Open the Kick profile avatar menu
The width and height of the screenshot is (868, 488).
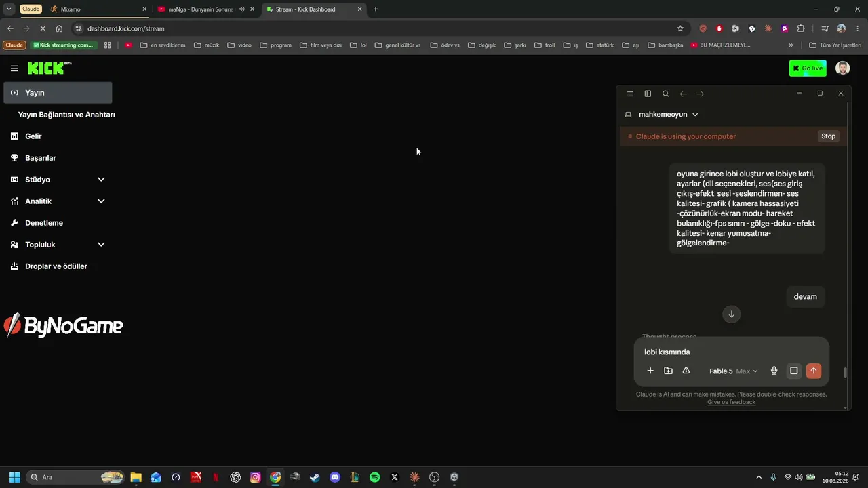[x=842, y=68]
